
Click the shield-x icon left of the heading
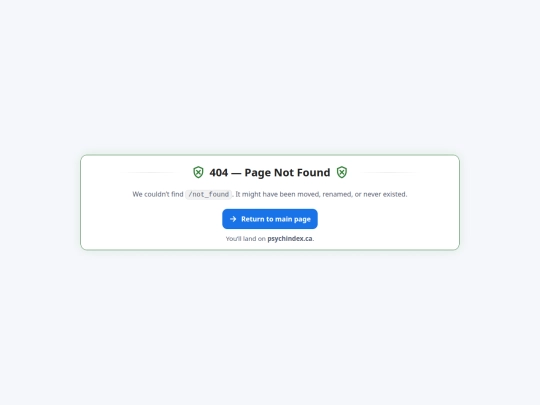pyautogui.click(x=198, y=172)
